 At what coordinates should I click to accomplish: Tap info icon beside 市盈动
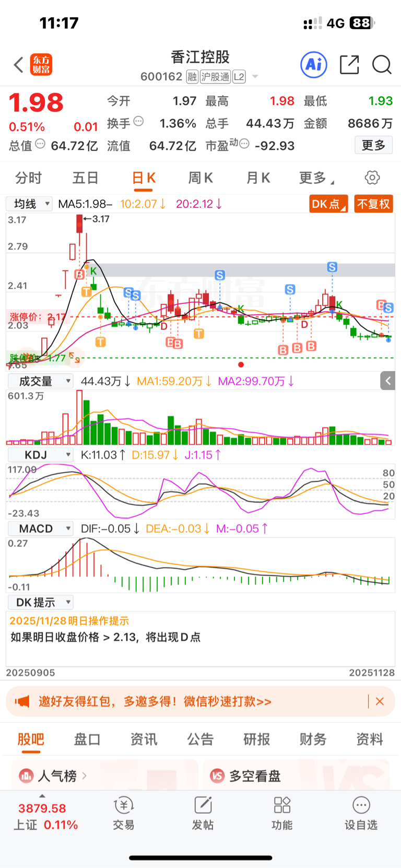244,144
